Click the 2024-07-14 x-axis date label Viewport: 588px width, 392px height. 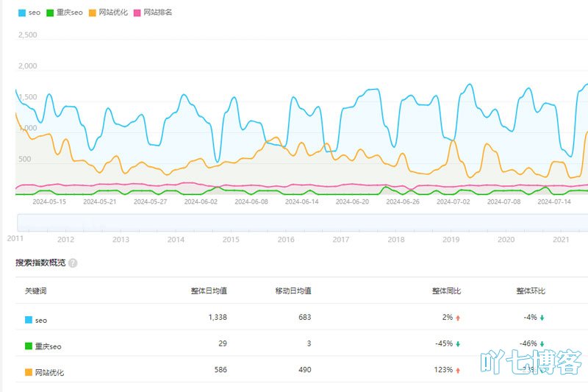point(554,202)
